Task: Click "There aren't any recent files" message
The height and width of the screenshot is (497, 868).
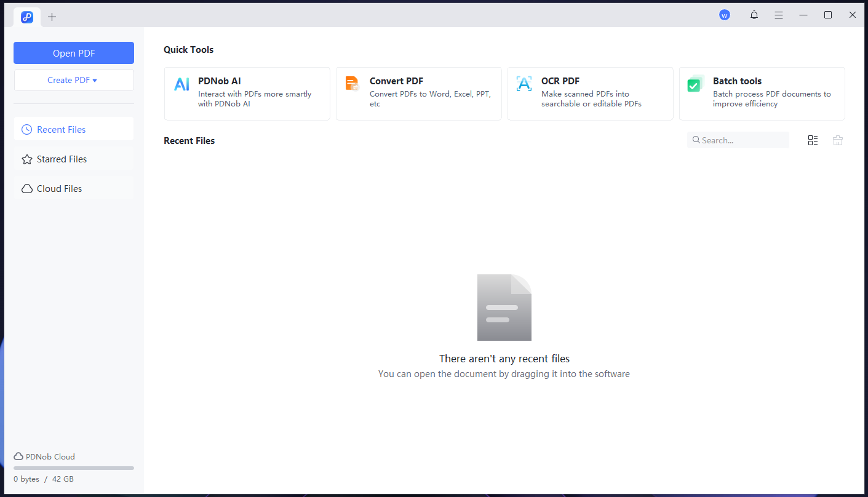Action: tap(504, 359)
